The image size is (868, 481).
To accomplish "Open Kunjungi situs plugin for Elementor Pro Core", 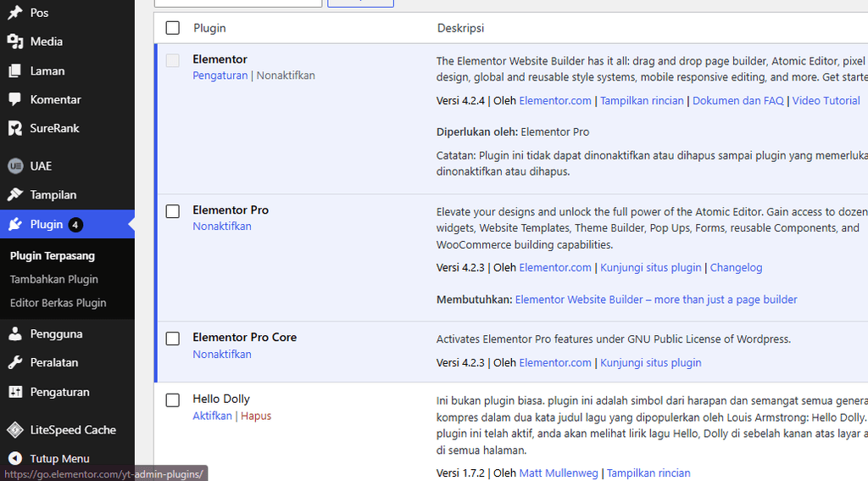I will (651, 363).
